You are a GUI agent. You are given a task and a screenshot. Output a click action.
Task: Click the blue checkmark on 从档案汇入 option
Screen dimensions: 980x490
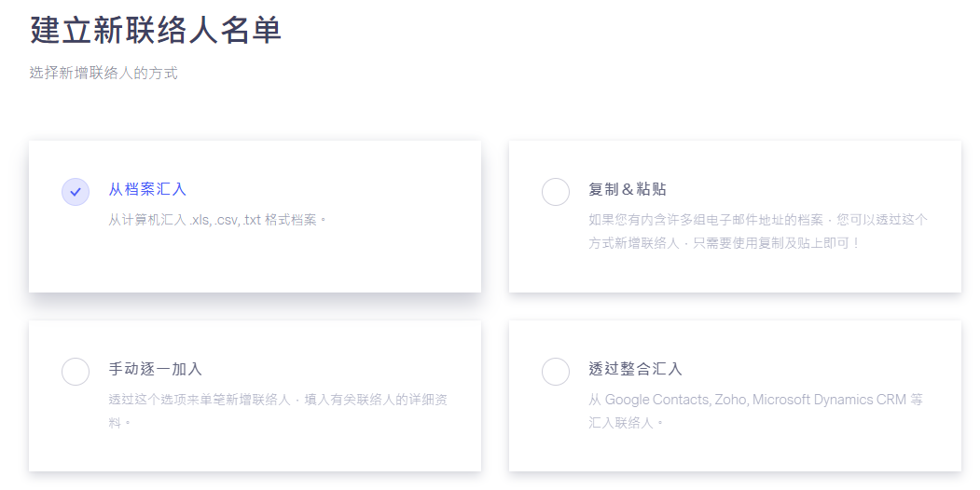[76, 192]
